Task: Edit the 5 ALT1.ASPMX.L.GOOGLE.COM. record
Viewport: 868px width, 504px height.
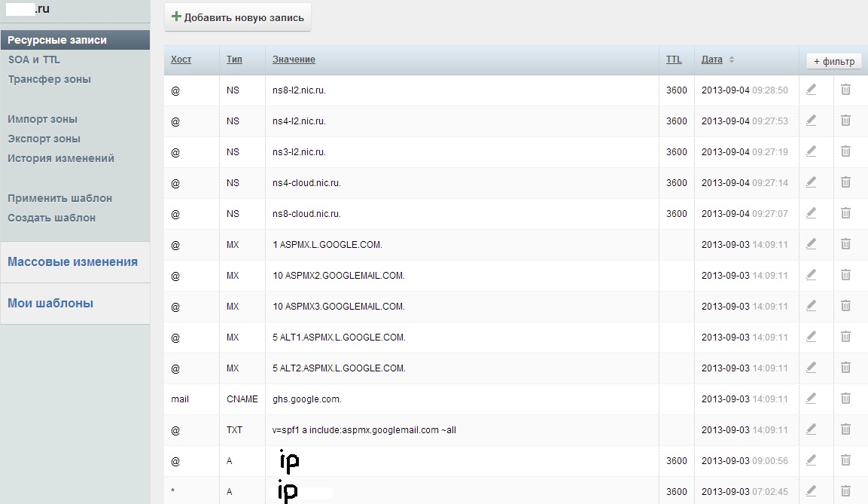Action: coord(811,337)
